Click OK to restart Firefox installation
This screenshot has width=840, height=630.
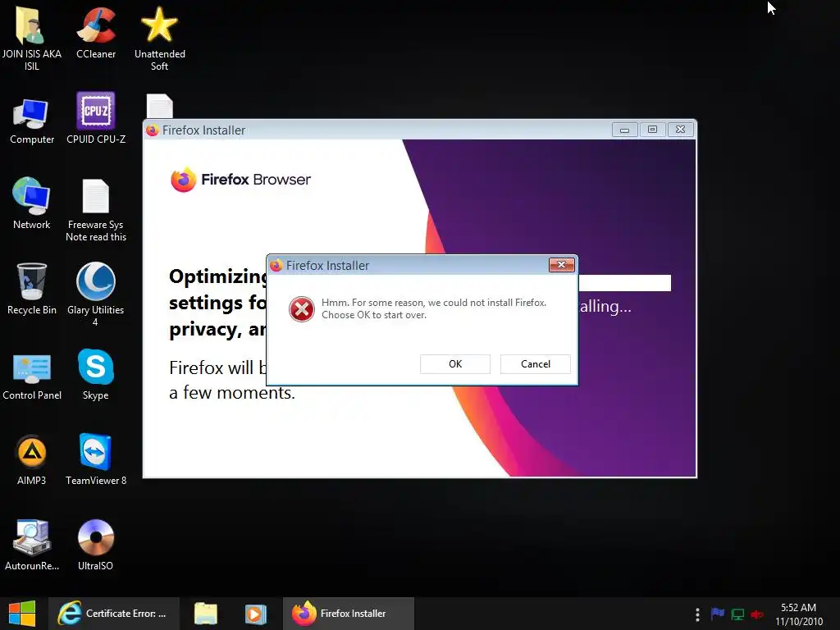[454, 364]
